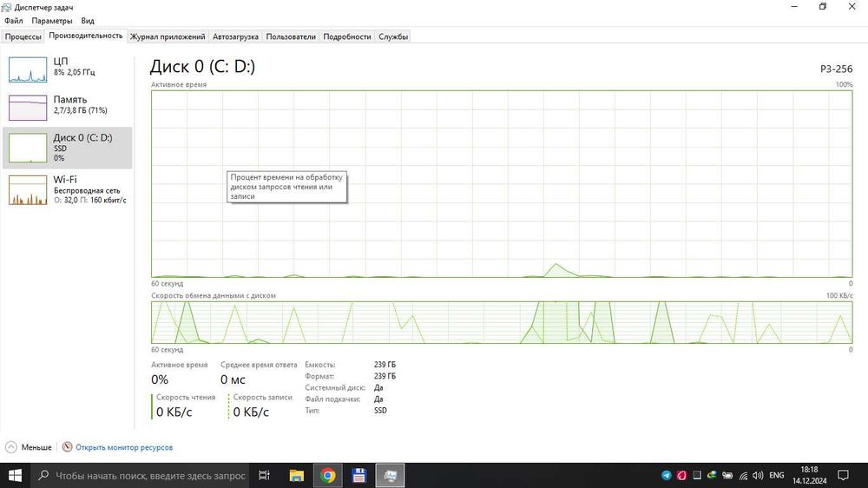
Task: Close the Task Manager window
Action: pyautogui.click(x=852, y=7)
